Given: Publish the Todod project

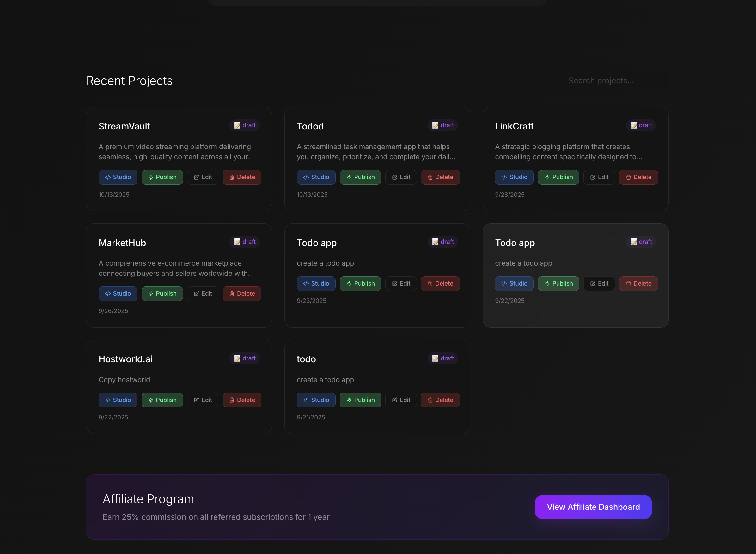Looking at the screenshot, I should (360, 177).
